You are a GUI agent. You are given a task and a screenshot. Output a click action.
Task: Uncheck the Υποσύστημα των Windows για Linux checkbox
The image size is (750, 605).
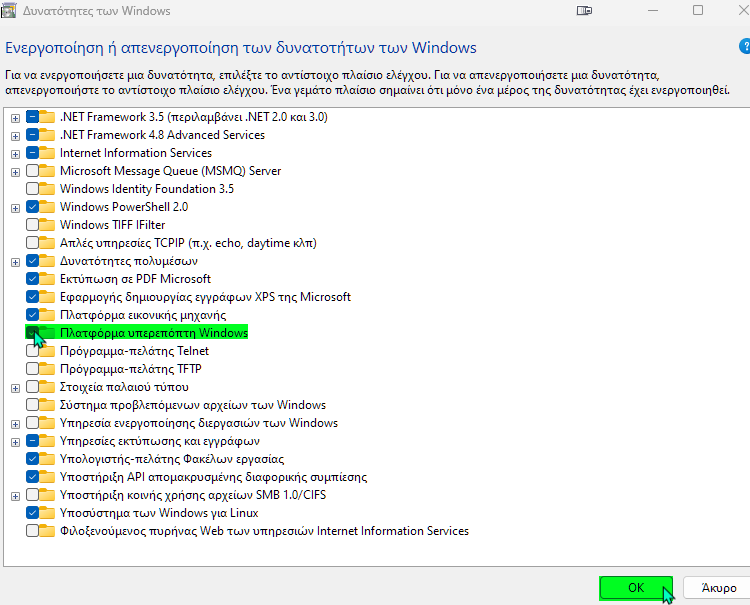point(33,513)
